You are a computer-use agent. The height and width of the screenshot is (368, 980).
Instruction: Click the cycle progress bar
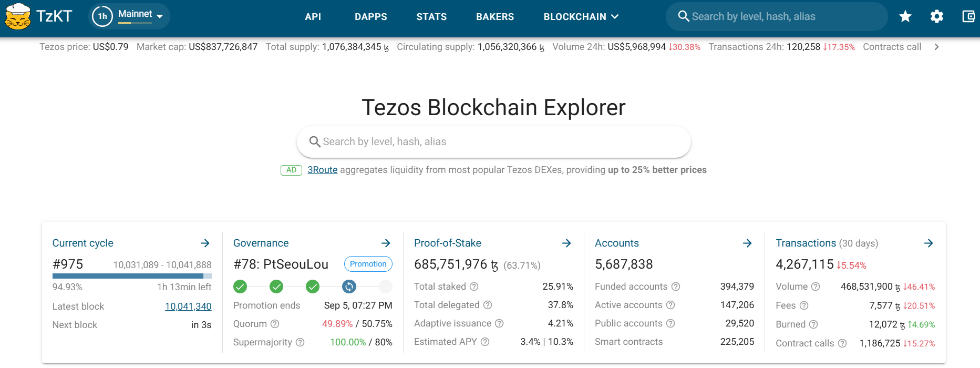(132, 275)
